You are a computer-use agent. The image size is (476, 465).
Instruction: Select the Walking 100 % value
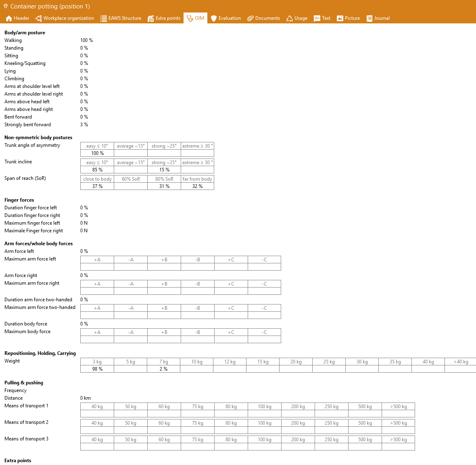tap(86, 40)
